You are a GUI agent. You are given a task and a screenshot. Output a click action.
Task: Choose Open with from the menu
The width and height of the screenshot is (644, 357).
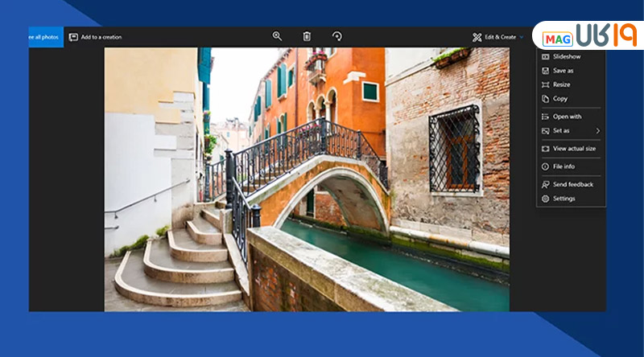pyautogui.click(x=567, y=117)
